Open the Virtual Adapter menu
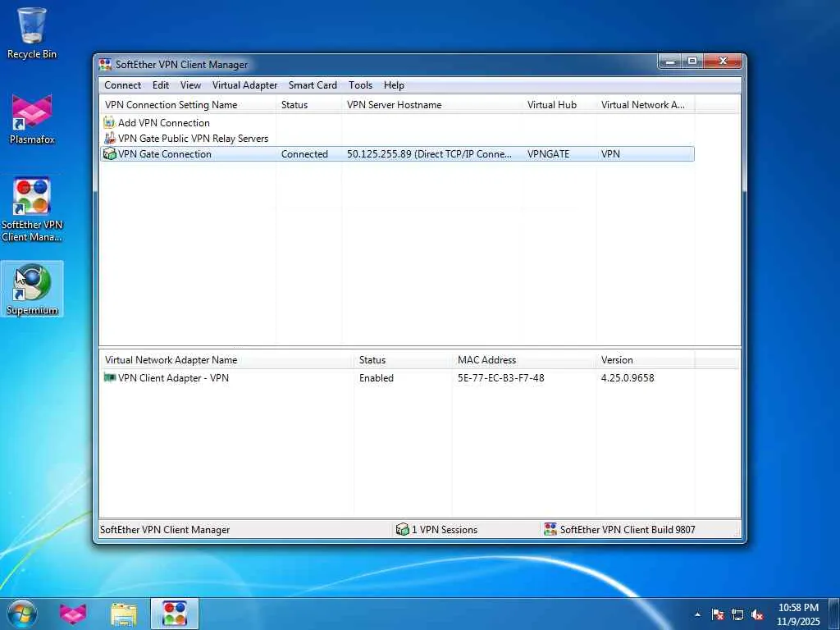Viewport: 840px width, 630px height. (244, 85)
